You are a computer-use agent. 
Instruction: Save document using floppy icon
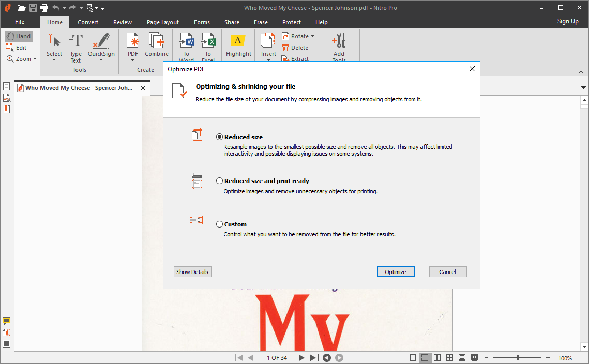(x=33, y=8)
